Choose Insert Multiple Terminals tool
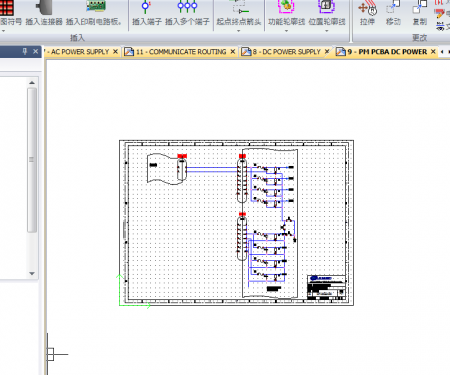 (x=187, y=7)
